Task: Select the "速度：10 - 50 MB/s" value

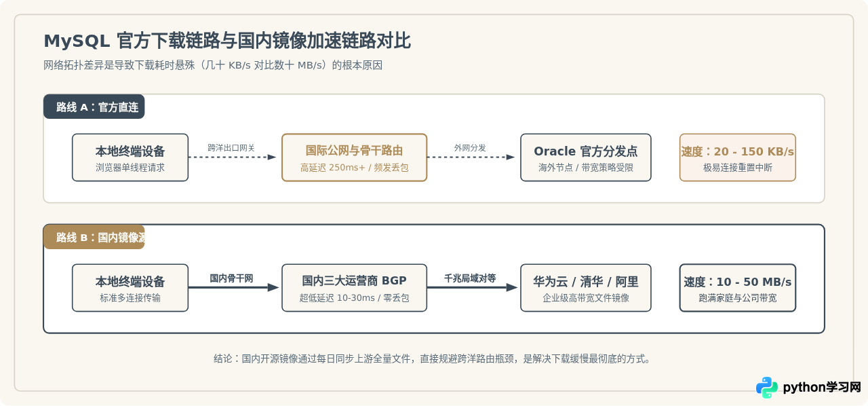Action: click(x=738, y=282)
